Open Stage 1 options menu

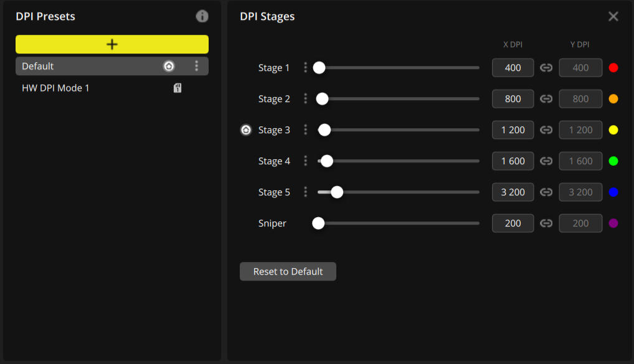(305, 68)
